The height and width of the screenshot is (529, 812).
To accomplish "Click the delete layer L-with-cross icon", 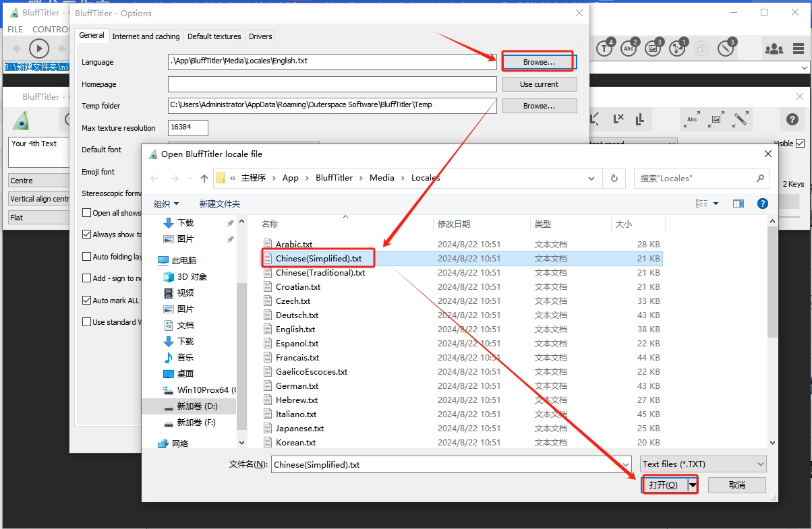I will tap(618, 119).
